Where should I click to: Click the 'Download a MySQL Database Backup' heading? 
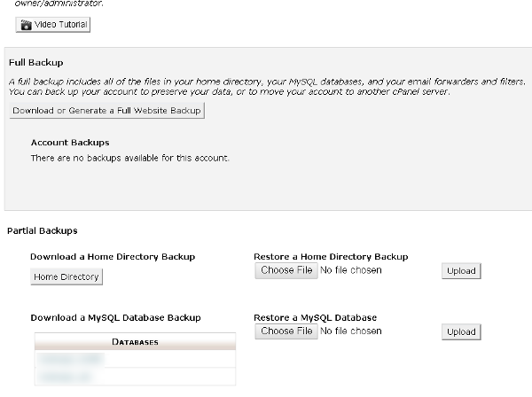(115, 317)
